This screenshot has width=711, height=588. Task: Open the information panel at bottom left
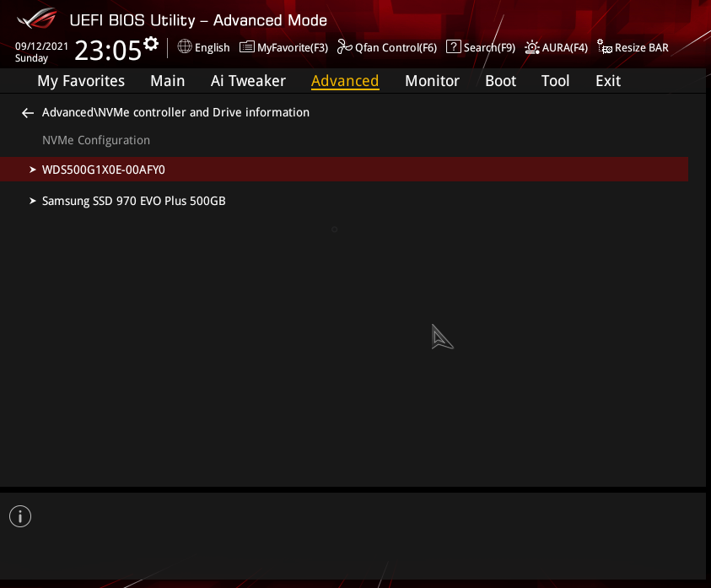pos(20,515)
